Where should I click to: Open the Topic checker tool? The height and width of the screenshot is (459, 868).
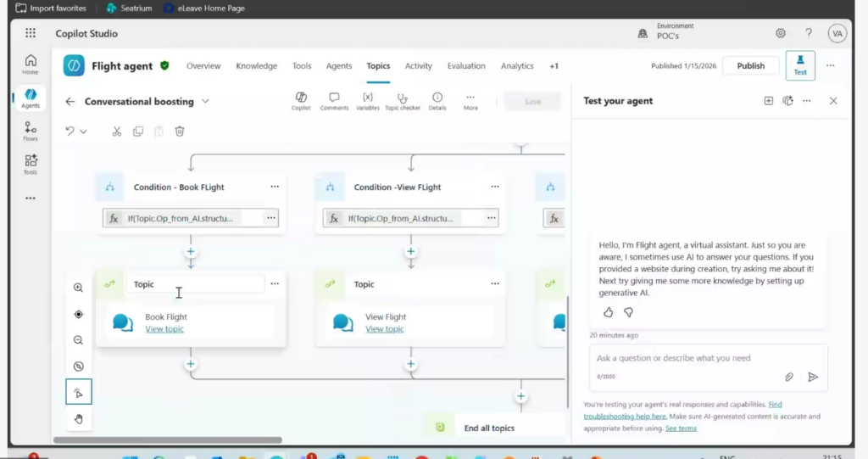pos(403,101)
